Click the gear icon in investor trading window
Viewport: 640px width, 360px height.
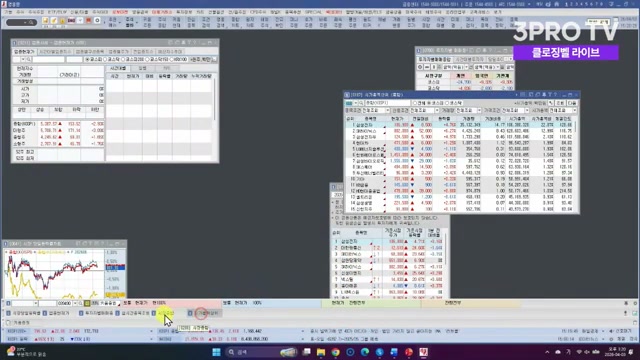tap(420, 67)
